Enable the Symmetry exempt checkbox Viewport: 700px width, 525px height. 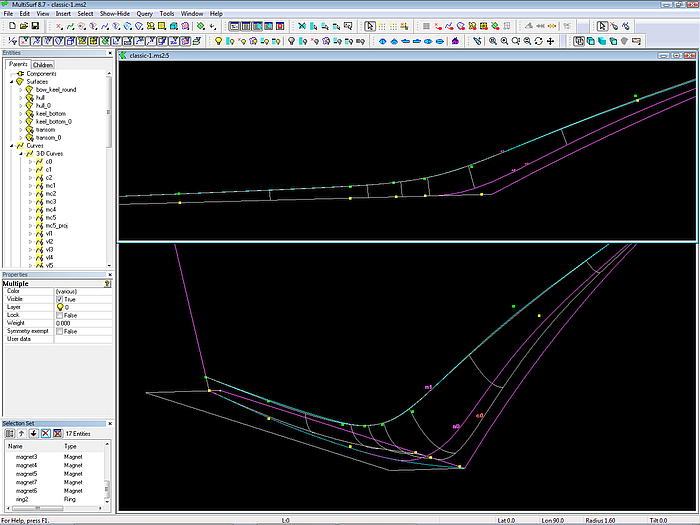60,331
